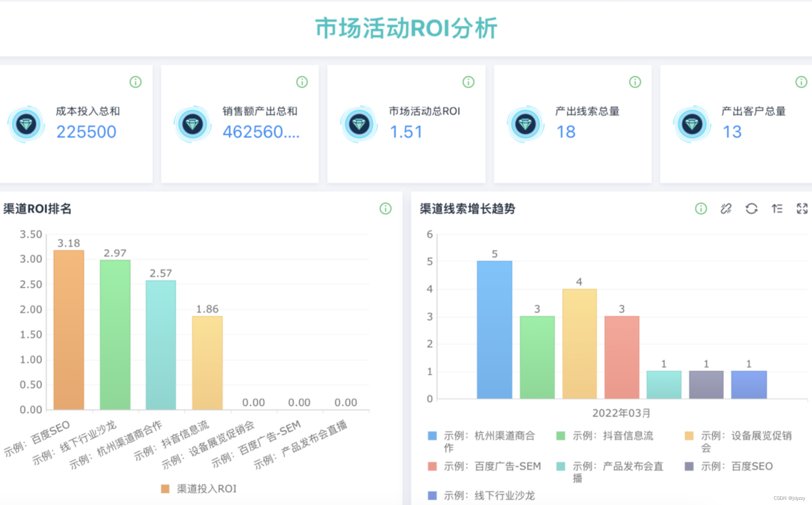Click the orange 3.18 百度SEO bar
812x505 pixels.
[69, 330]
